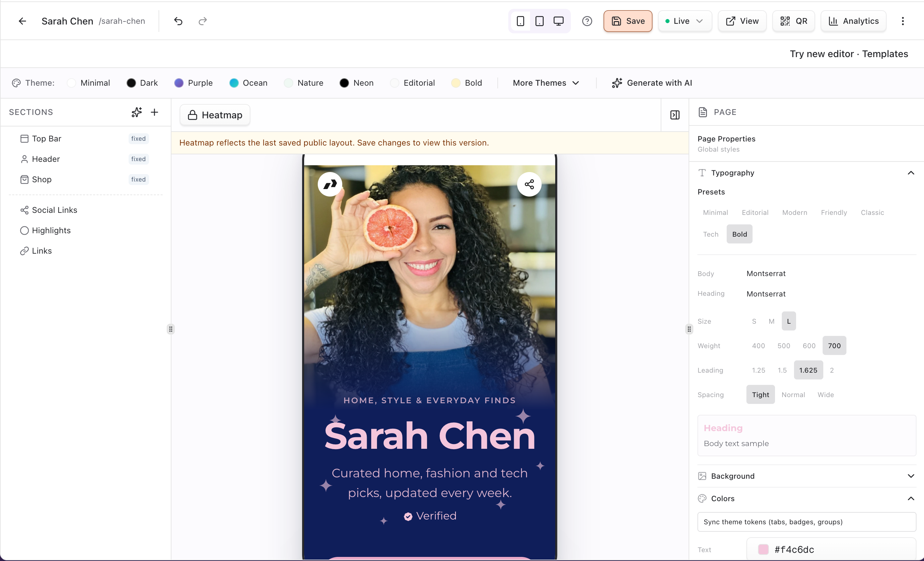Viewport: 924px width, 561px height.
Task: Open Analytics
Action: click(x=853, y=21)
